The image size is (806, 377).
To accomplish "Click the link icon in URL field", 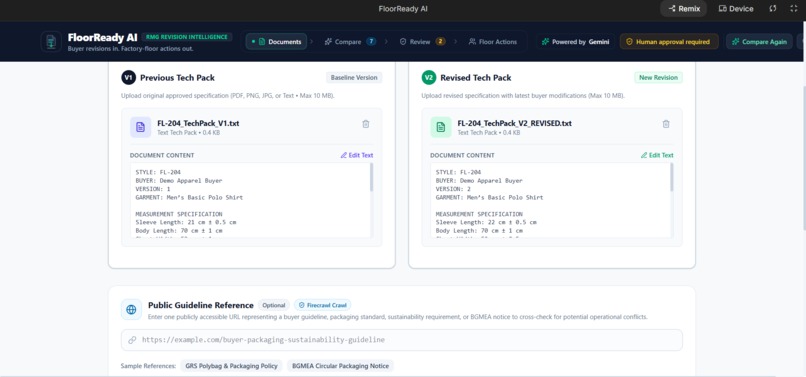I will 132,340.
